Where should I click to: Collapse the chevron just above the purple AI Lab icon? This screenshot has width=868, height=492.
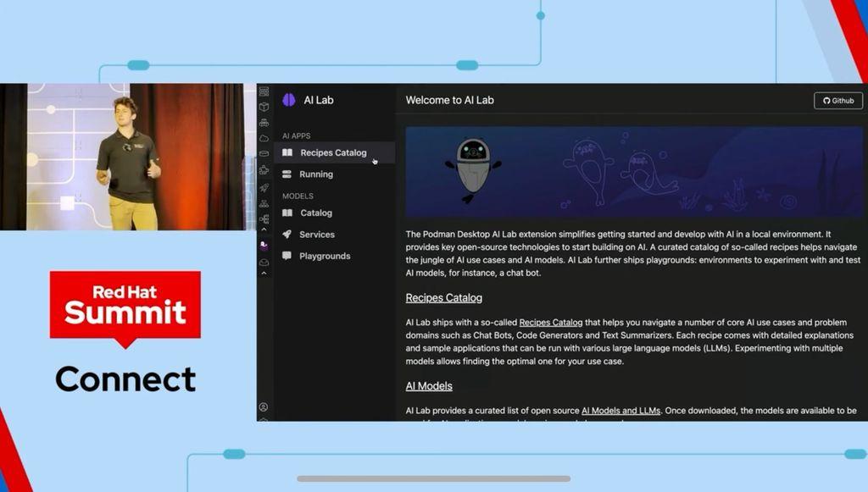coord(264,229)
